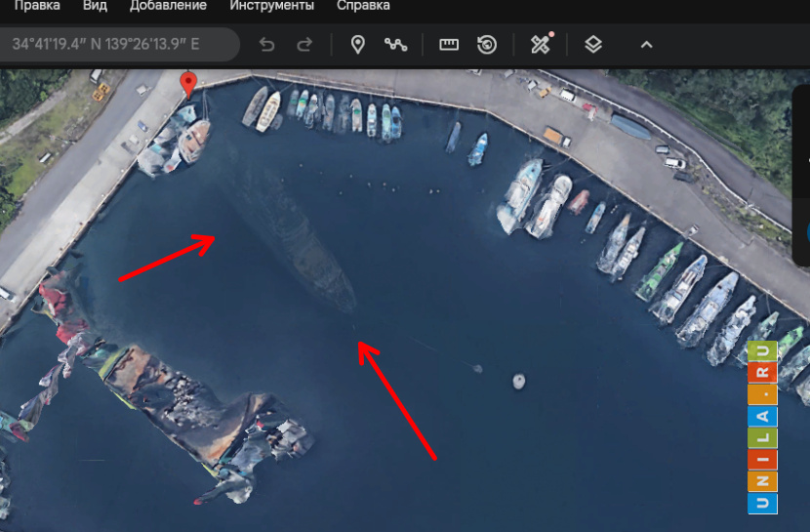Open the Вид menu
The height and width of the screenshot is (532, 810).
(x=95, y=6)
